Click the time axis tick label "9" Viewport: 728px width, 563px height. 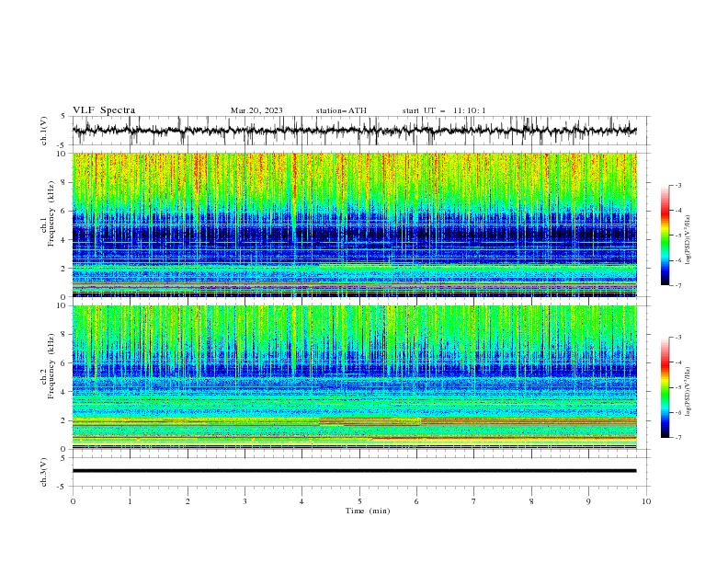(x=588, y=501)
